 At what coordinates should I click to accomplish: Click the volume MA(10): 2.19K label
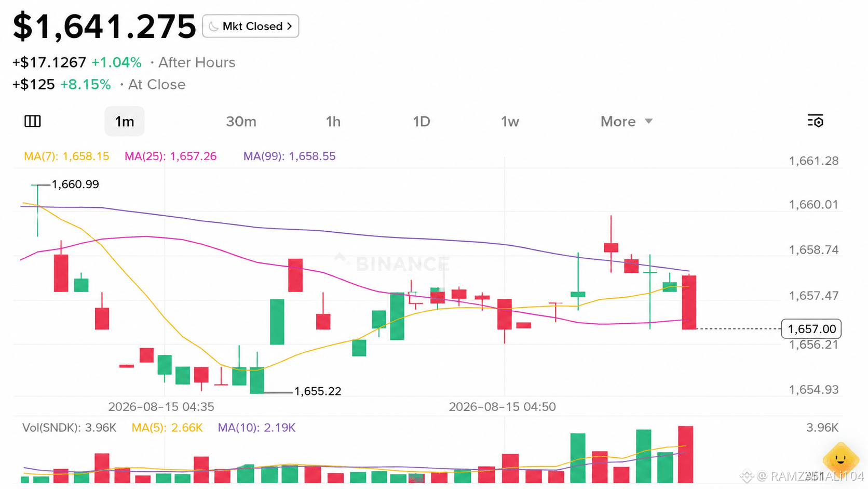click(256, 428)
